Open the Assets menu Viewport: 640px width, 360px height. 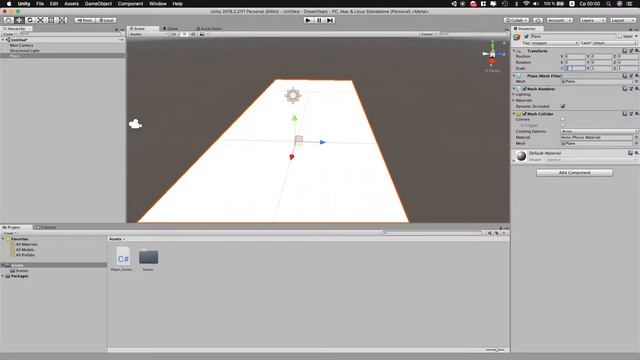(71, 4)
